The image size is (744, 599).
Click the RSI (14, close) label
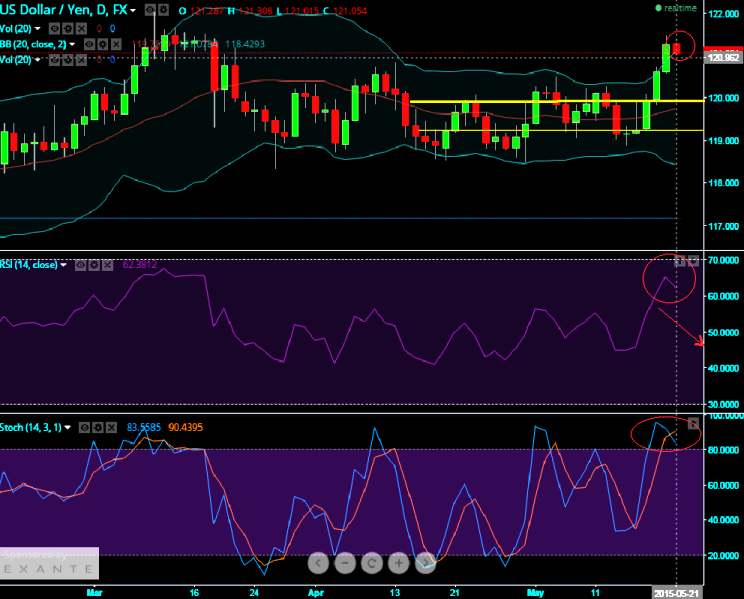[x=28, y=265]
